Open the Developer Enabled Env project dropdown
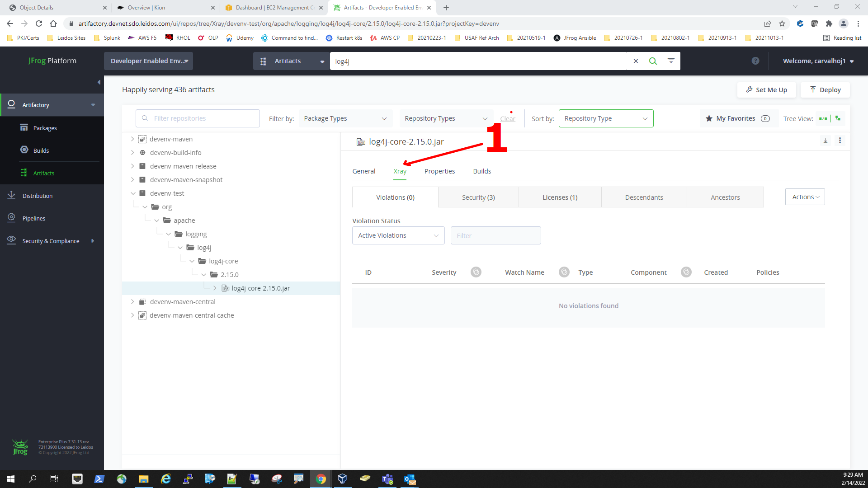Viewport: 868px width, 488px height. (148, 61)
